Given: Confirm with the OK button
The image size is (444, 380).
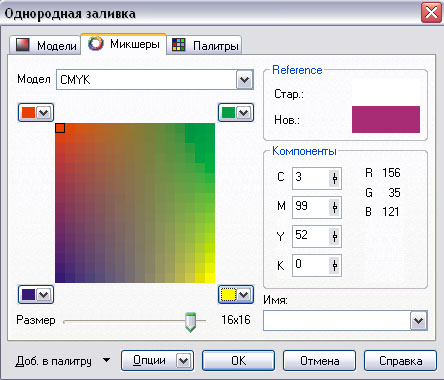Looking at the screenshot, I should pyautogui.click(x=238, y=360).
